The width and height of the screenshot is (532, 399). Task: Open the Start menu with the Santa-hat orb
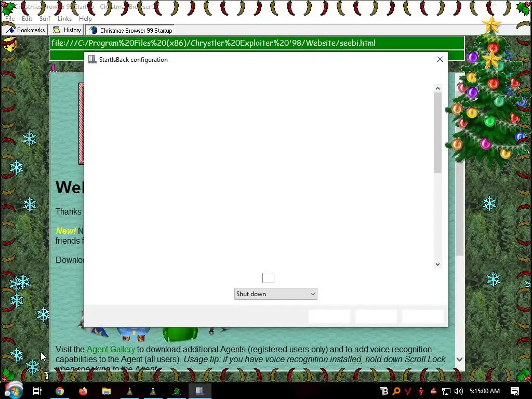pos(13,390)
